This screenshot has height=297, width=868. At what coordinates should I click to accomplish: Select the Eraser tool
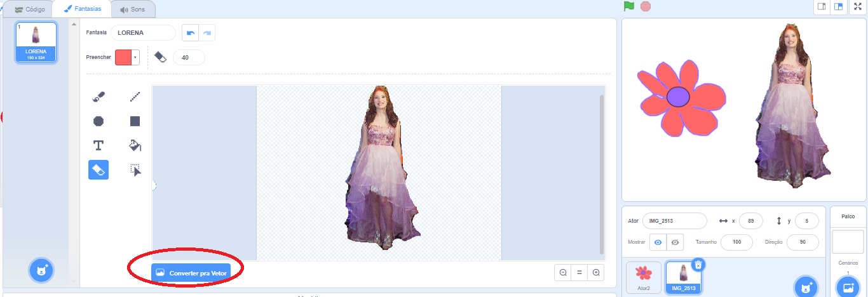[x=98, y=169]
